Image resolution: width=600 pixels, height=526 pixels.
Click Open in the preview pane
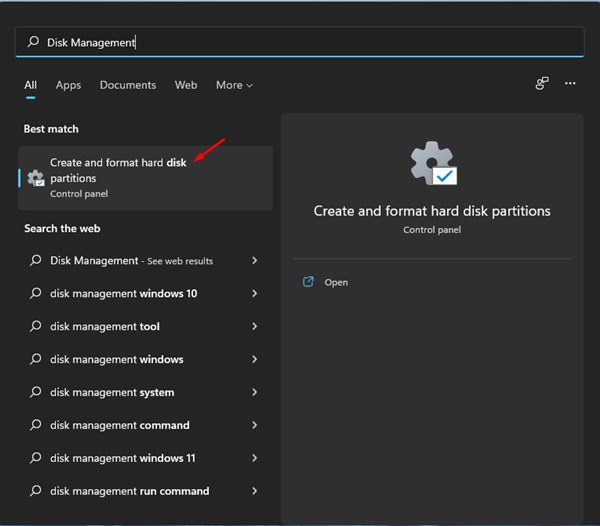336,282
